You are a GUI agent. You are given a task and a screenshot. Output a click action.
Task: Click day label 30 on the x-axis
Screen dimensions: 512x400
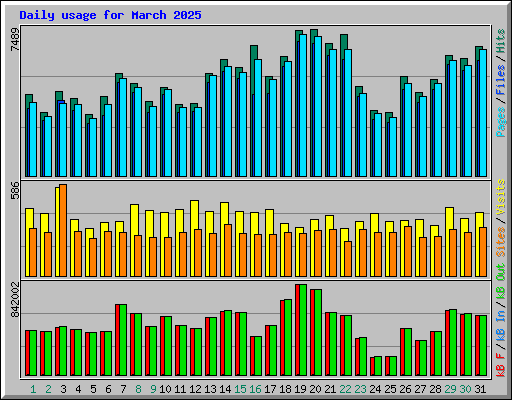coord(465,389)
